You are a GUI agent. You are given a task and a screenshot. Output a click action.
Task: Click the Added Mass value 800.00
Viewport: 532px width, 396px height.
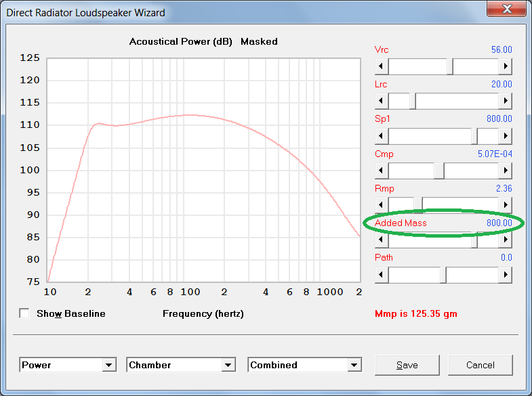(499, 223)
